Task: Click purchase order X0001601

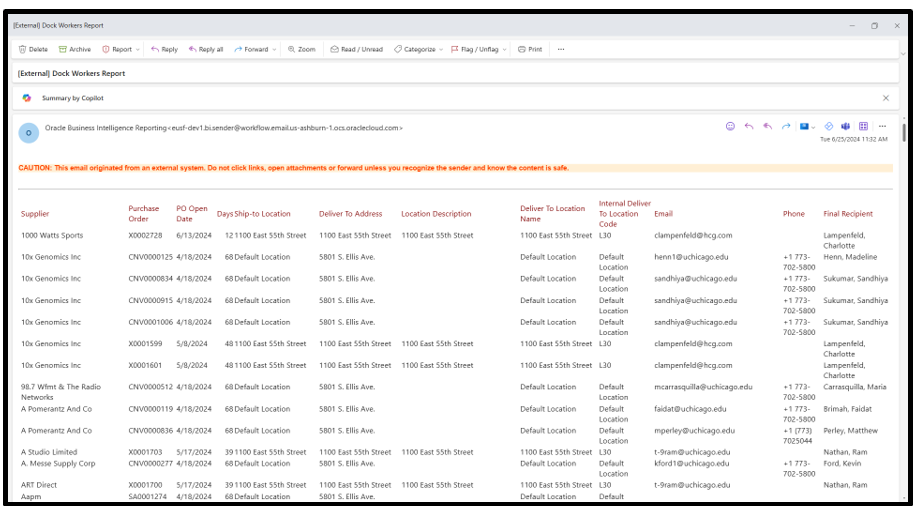Action: click(145, 365)
